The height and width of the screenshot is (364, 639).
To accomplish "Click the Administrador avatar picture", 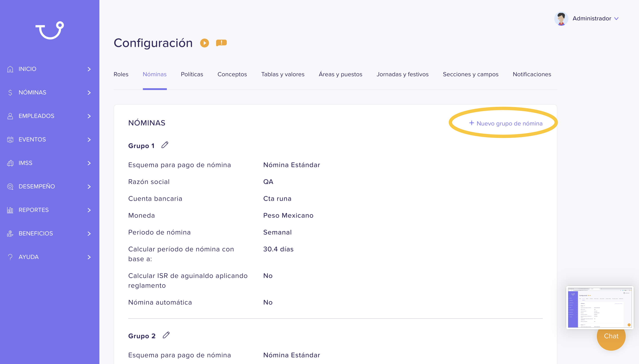I will [561, 18].
